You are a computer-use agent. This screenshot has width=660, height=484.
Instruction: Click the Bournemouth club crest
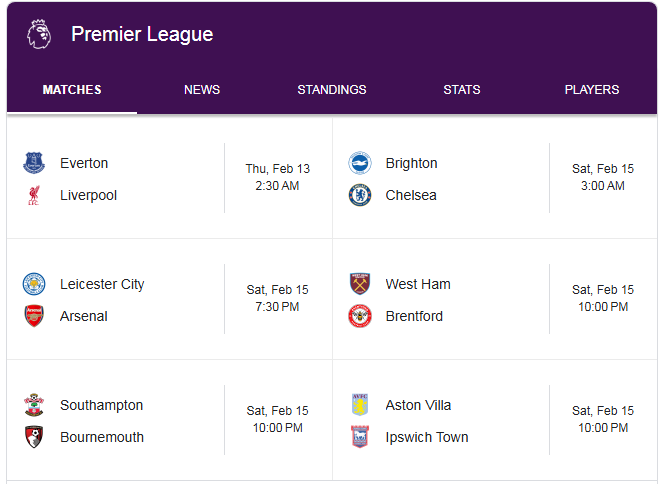point(34,437)
